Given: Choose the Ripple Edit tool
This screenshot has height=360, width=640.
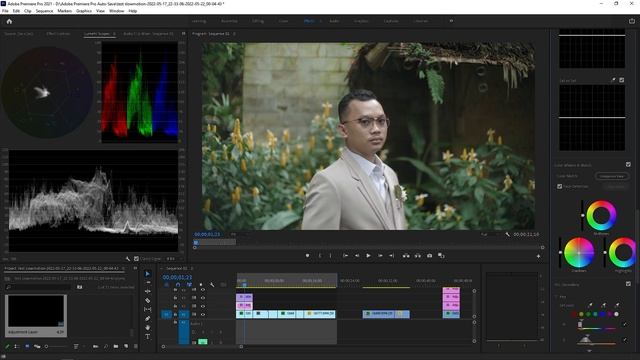Looking at the screenshot, I should 147,291.
